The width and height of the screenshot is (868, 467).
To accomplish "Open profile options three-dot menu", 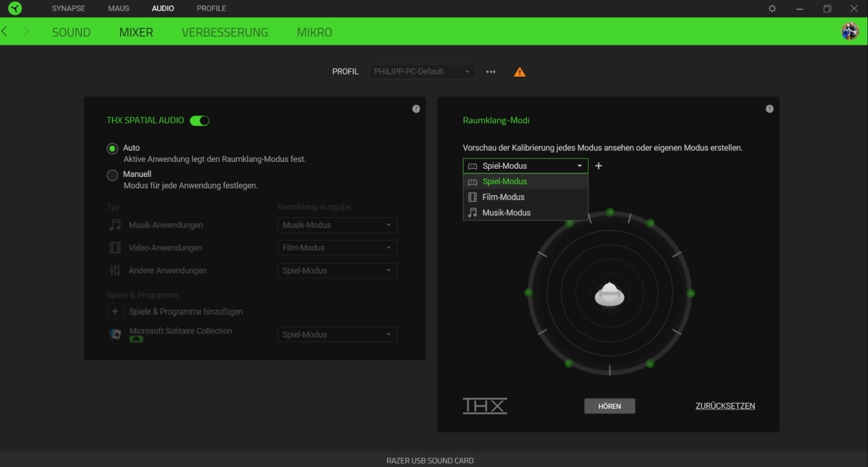I will coord(491,72).
